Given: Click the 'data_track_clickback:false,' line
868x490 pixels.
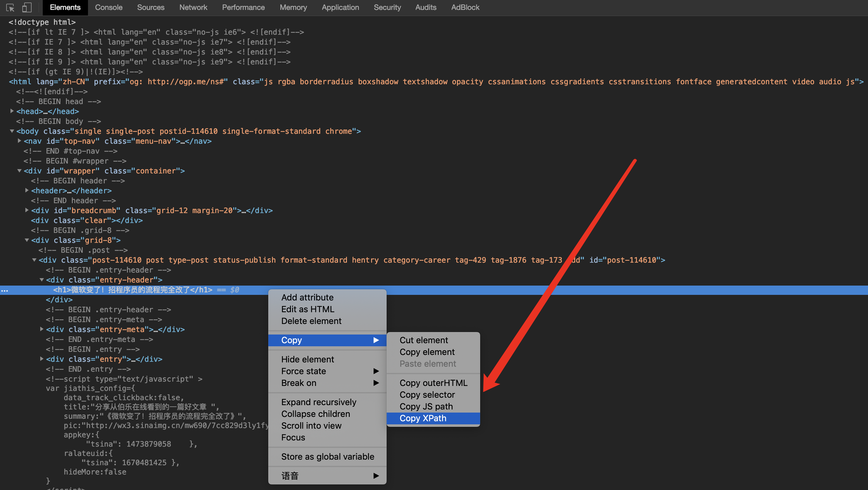Looking at the screenshot, I should tap(124, 398).
